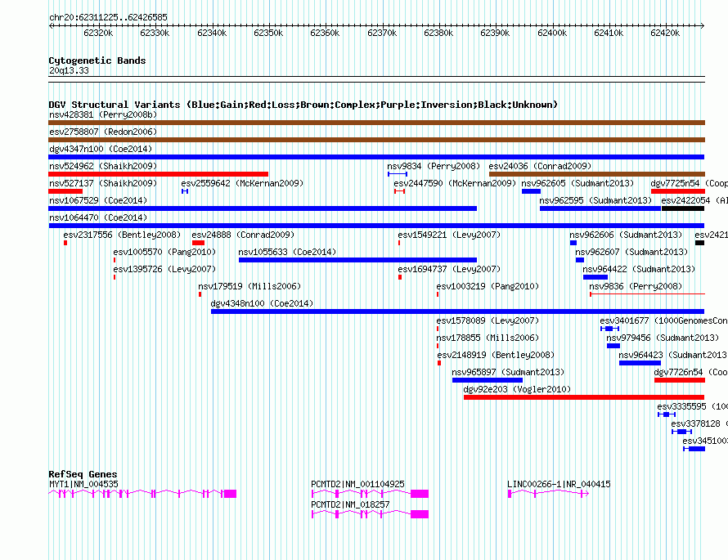Open the esv1549221 (Levy2007) variant label

(449, 235)
